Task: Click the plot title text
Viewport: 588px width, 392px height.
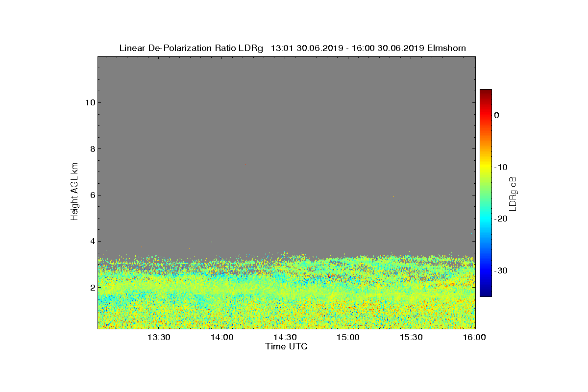Action: click(293, 48)
